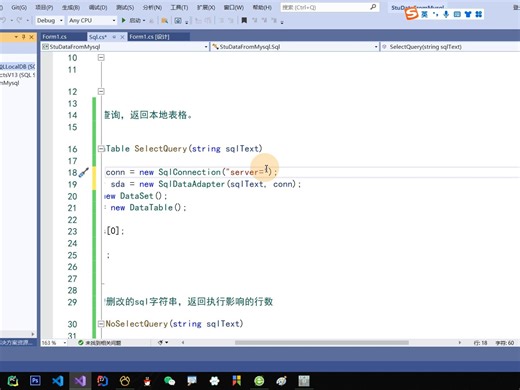Open the SelectQuery member dropdown
Image resolution: width=520 pixels, height=390 pixels.
450,47
